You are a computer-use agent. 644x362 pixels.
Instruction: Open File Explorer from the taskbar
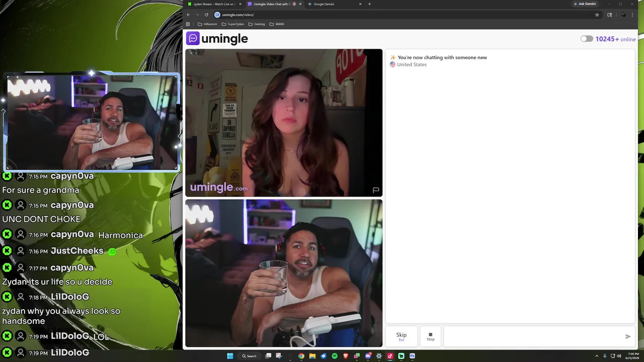(312, 356)
